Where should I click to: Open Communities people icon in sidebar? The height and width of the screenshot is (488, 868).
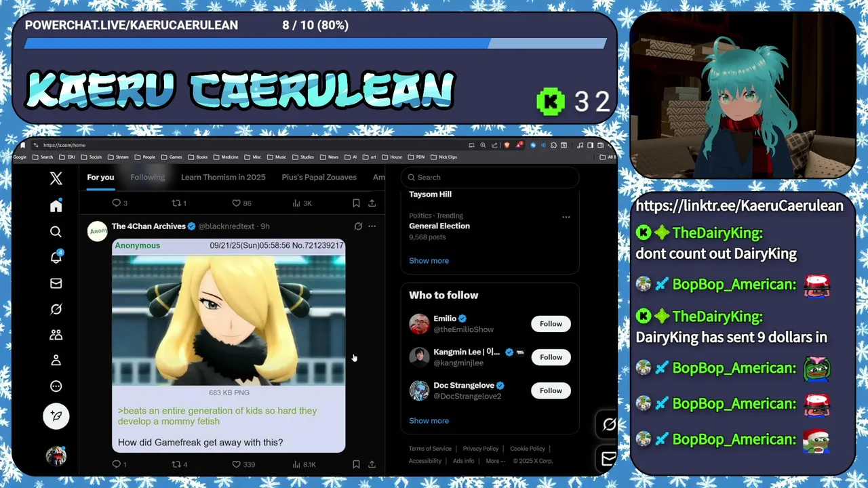[x=56, y=335]
